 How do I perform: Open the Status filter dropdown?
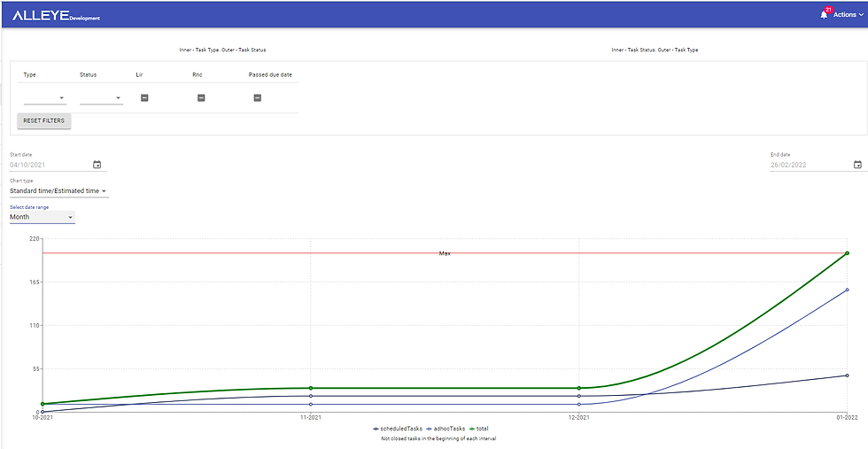101,98
